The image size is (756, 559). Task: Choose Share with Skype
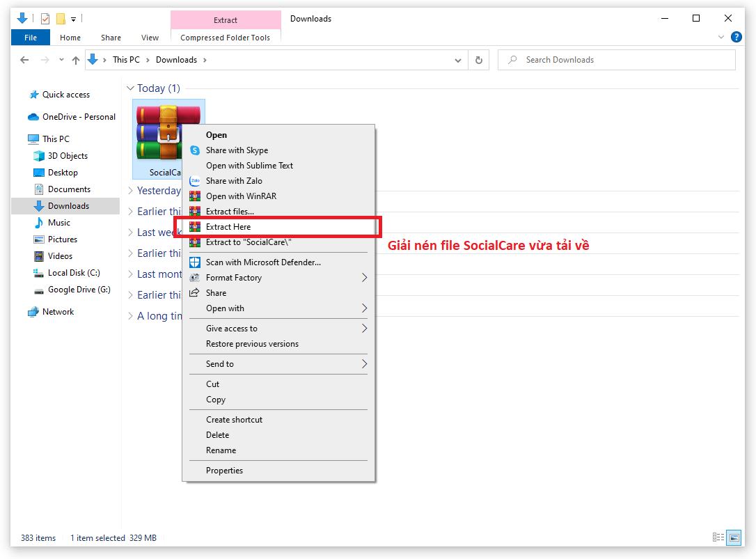coord(278,150)
